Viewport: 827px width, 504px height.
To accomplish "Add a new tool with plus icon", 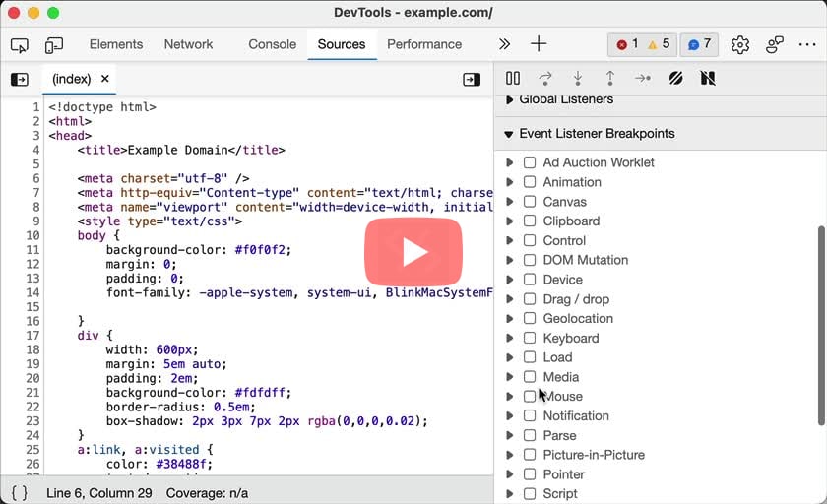I will [x=539, y=43].
